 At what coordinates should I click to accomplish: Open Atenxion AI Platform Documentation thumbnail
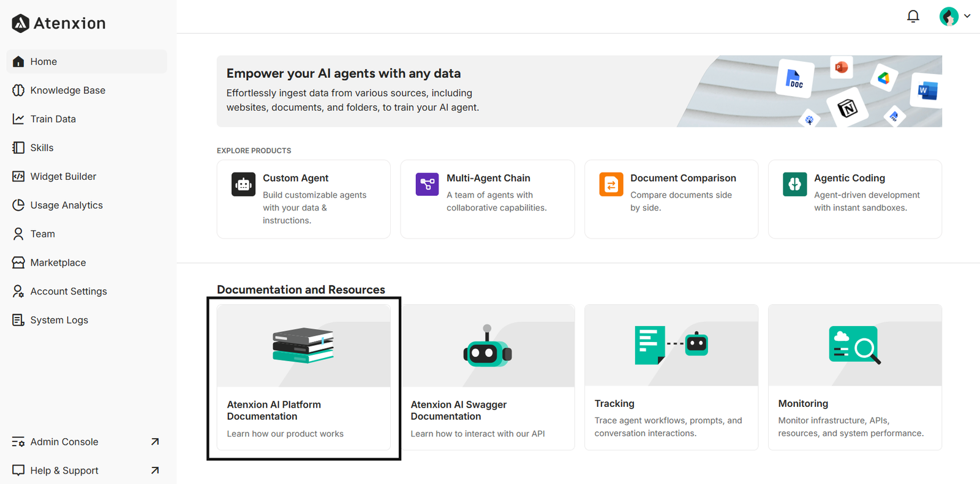pyautogui.click(x=304, y=346)
